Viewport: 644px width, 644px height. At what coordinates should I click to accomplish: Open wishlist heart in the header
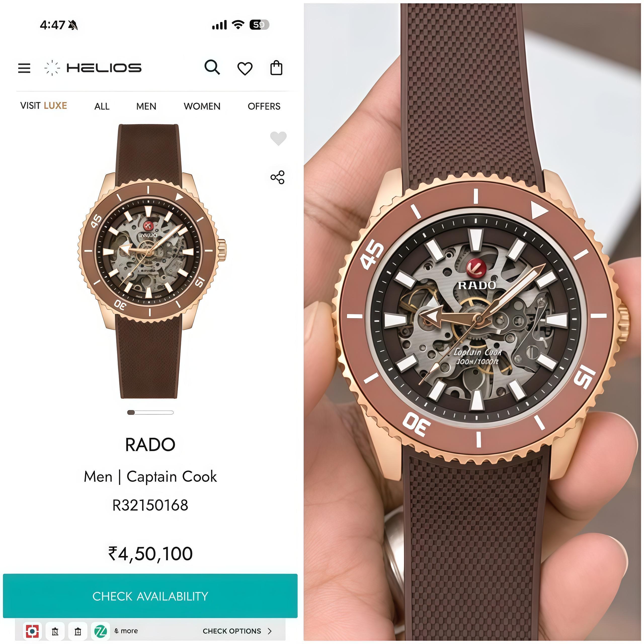(245, 69)
